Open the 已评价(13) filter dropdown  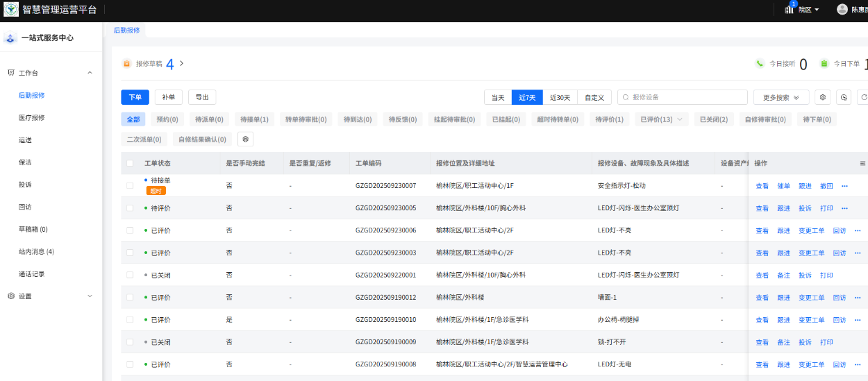point(660,119)
